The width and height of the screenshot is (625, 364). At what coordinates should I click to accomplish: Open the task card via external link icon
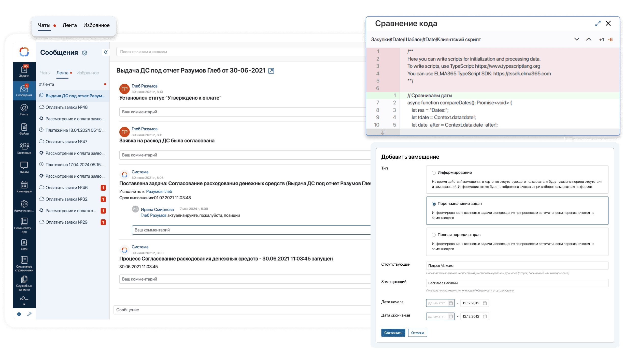pyautogui.click(x=271, y=71)
